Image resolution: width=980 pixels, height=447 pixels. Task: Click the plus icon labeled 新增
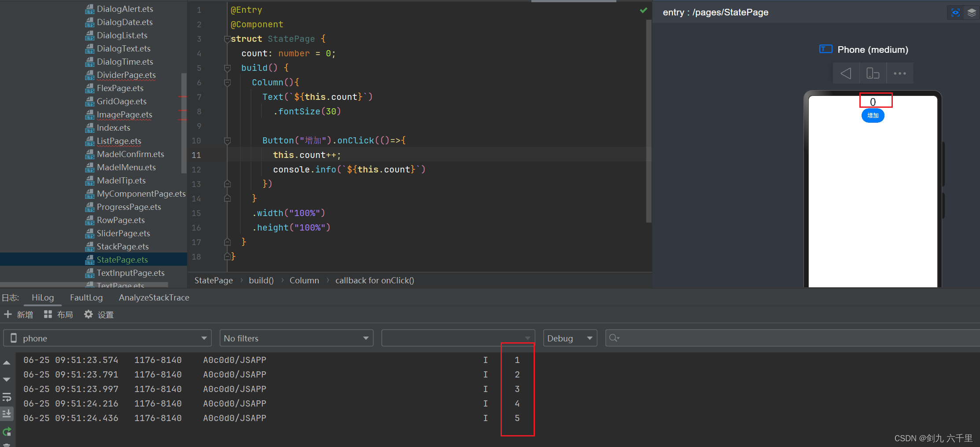point(8,314)
